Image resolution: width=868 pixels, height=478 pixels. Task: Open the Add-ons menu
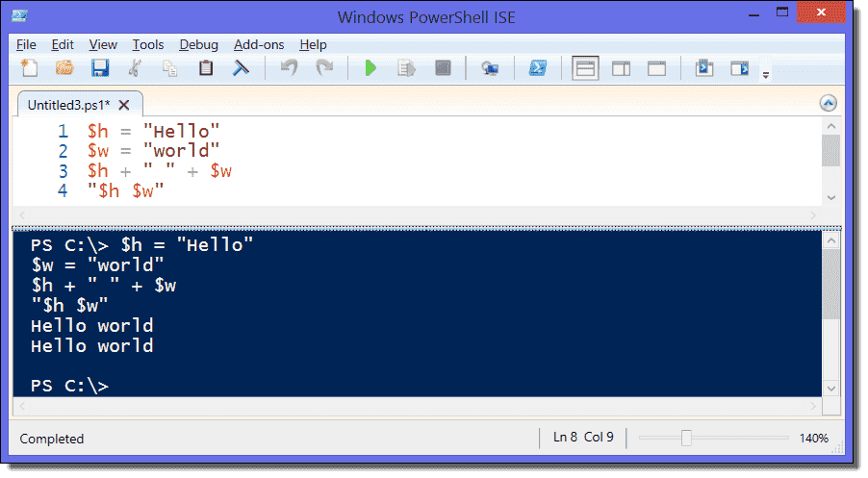pos(259,45)
